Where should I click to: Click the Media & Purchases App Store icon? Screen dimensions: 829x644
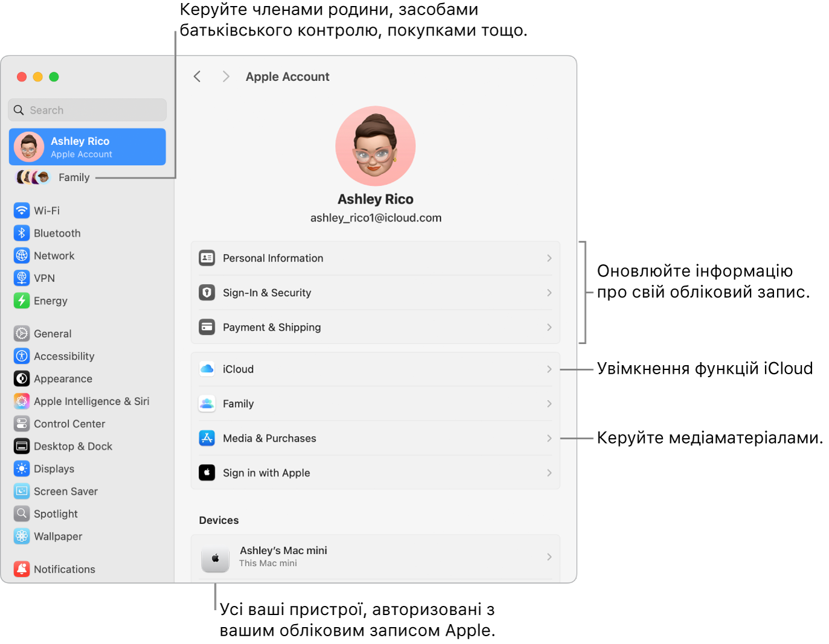tap(207, 438)
